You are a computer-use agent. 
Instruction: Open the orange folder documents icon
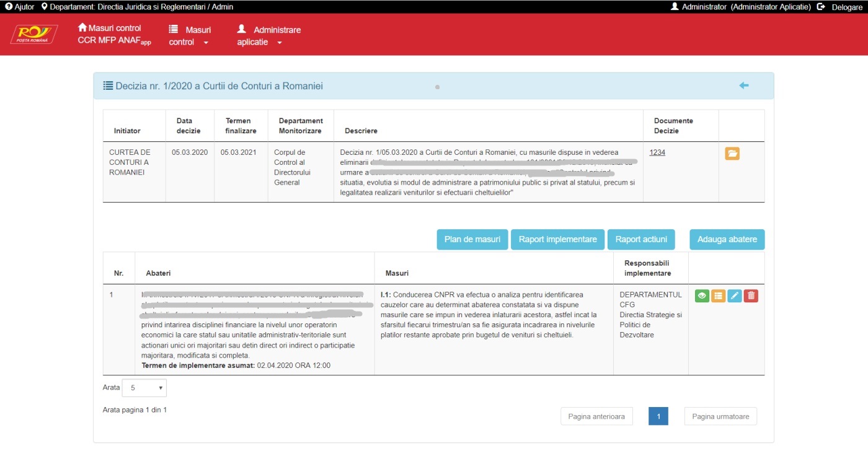pyautogui.click(x=732, y=154)
